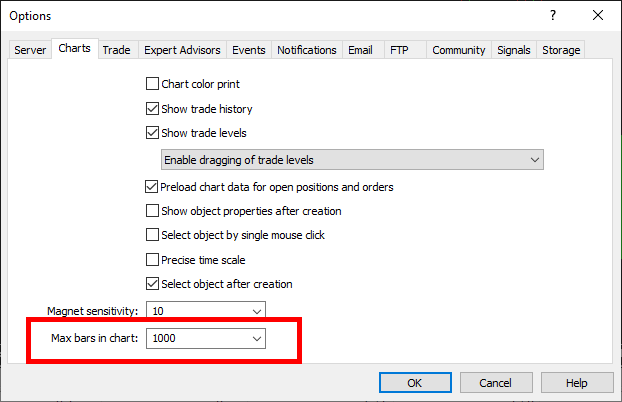Uncheck Show trade history option
The image size is (622, 402).
pyautogui.click(x=153, y=109)
